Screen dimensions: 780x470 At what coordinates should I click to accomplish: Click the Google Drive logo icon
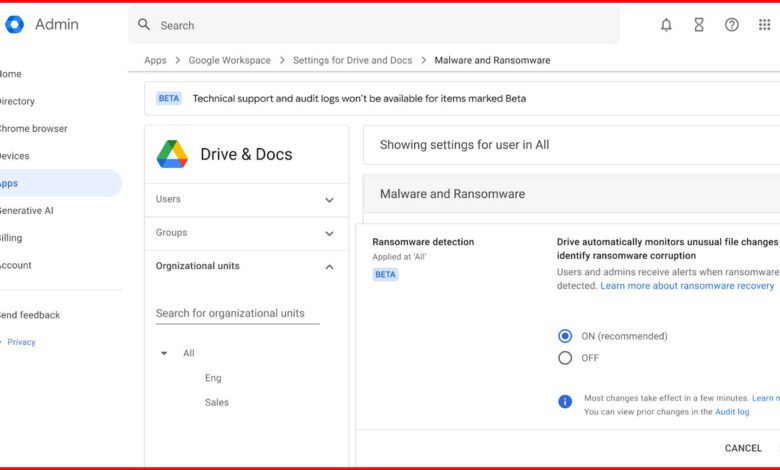172,154
